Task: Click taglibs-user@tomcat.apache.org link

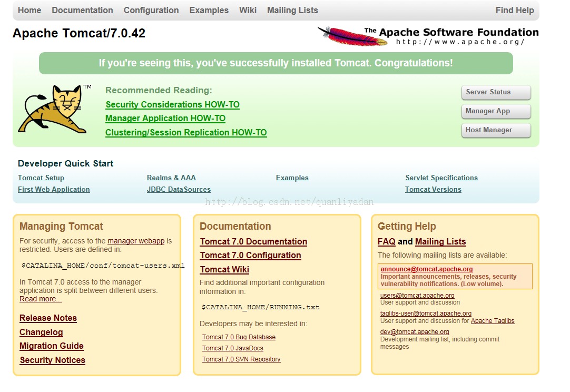Action: [x=426, y=313]
